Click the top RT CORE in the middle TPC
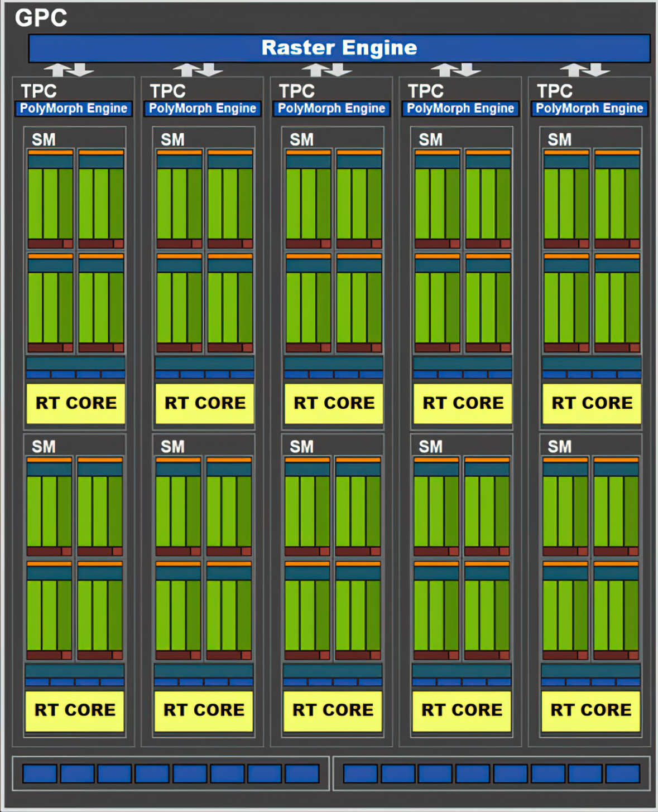The width and height of the screenshot is (658, 812). click(334, 403)
